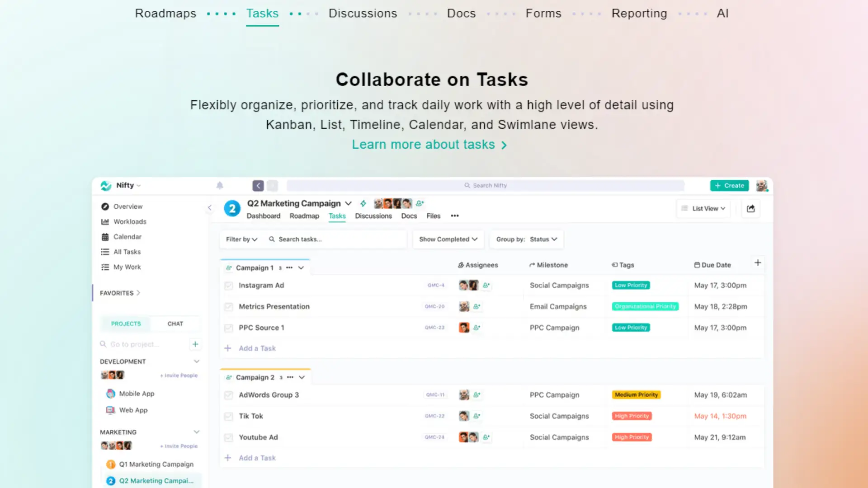This screenshot has width=868, height=488.
Task: Click the user profile avatar at top right
Action: point(762,185)
